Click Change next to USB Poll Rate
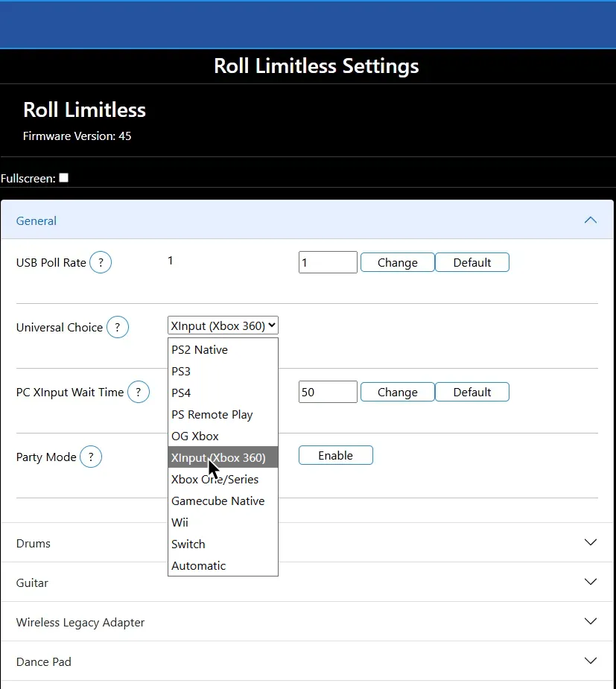 click(x=397, y=261)
